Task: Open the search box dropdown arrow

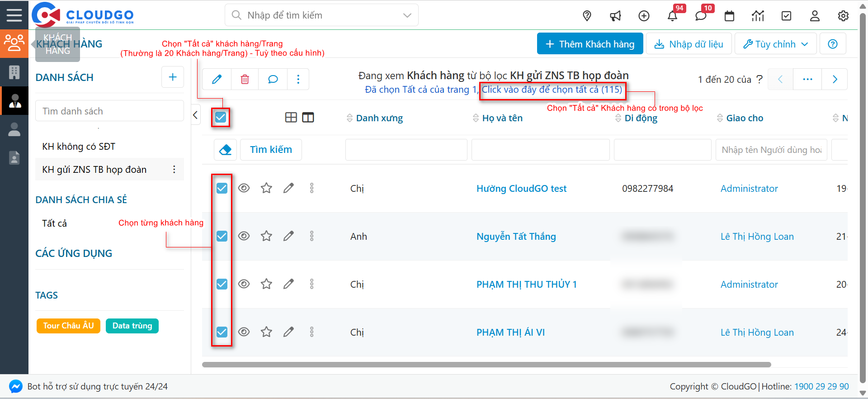Action: pyautogui.click(x=407, y=15)
